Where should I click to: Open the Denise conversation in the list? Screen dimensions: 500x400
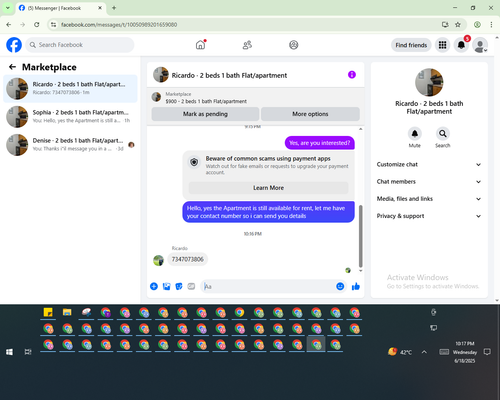(70, 145)
